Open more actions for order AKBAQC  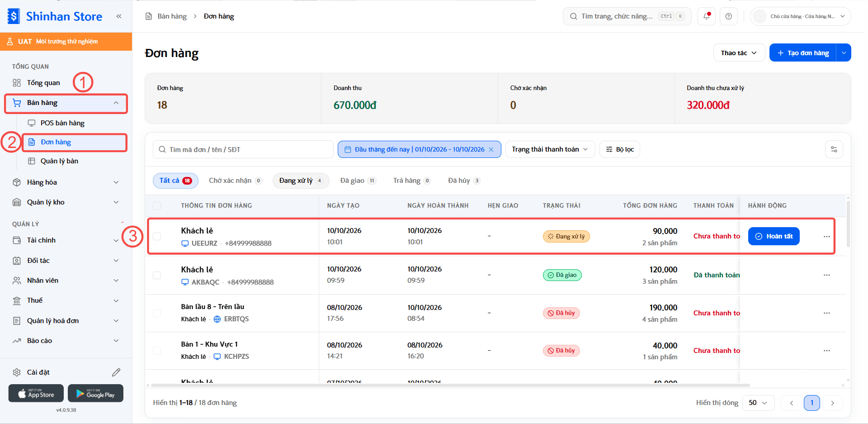827,275
